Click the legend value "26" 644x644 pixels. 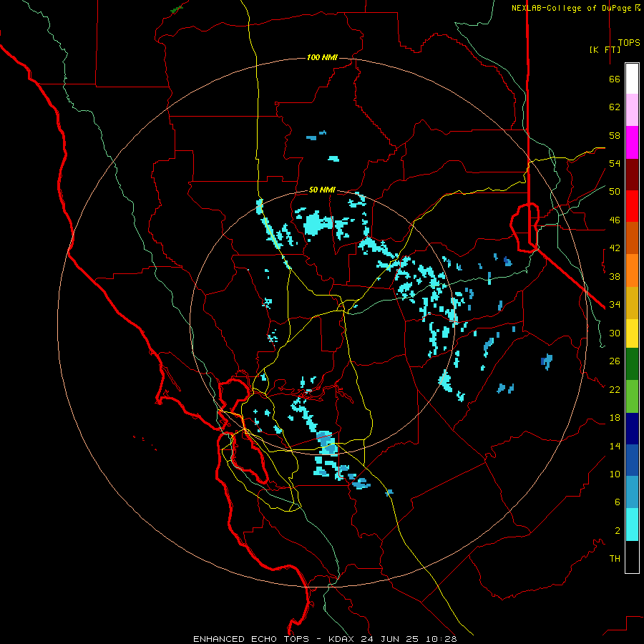[x=615, y=361]
